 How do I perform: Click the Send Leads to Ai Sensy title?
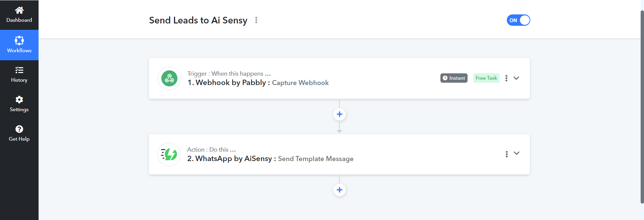click(198, 20)
